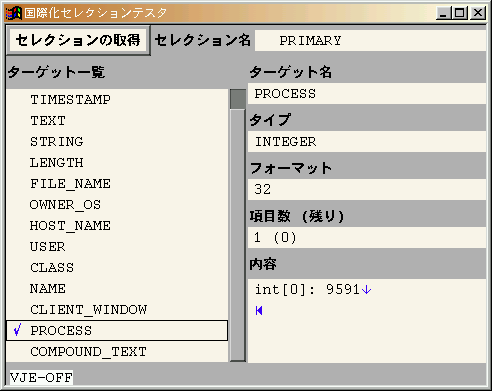Pick FILE_NAME target entry
The width and height of the screenshot is (492, 391).
coord(117,184)
